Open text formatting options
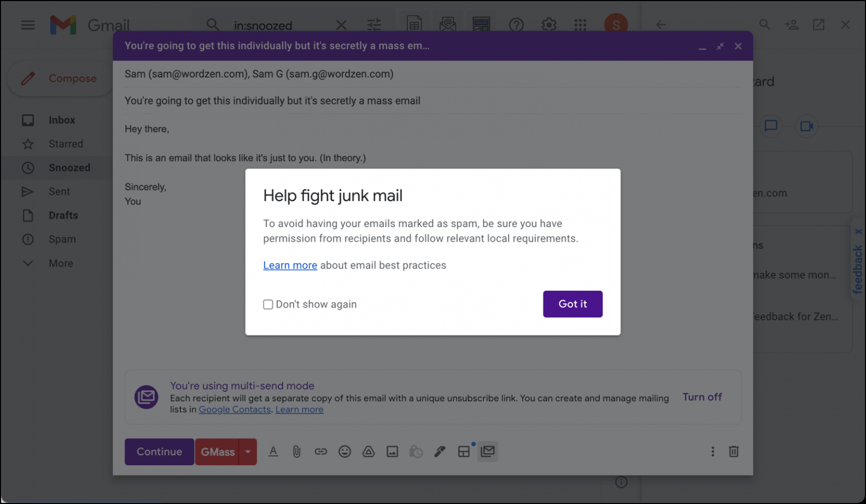This screenshot has width=866, height=504. pos(273,452)
